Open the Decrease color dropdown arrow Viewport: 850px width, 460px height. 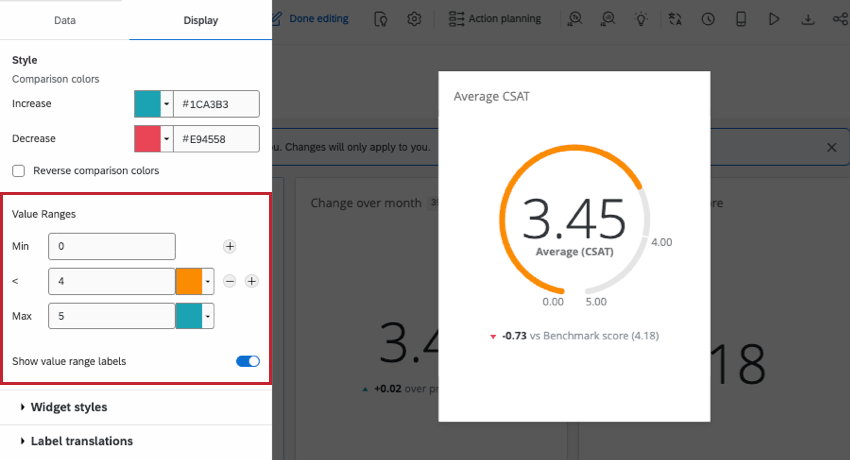[x=166, y=139]
